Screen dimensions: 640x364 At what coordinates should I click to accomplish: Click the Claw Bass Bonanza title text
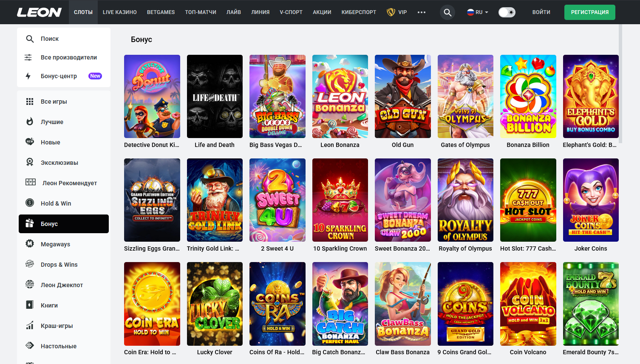click(403, 352)
